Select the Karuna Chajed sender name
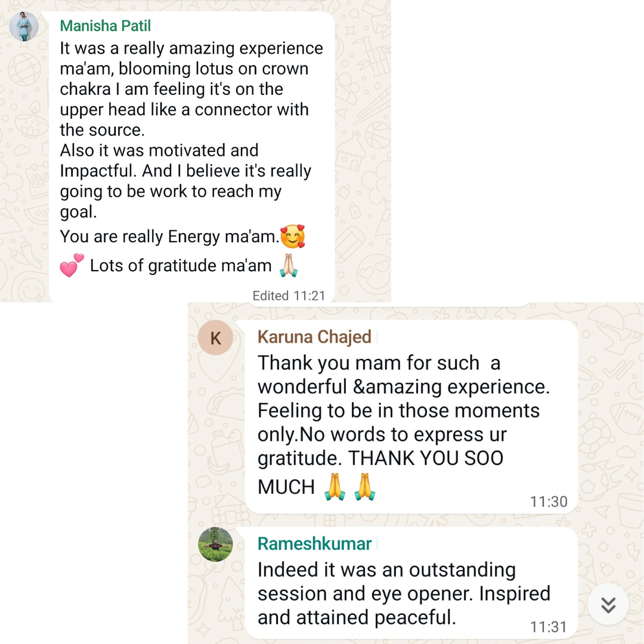 click(314, 337)
